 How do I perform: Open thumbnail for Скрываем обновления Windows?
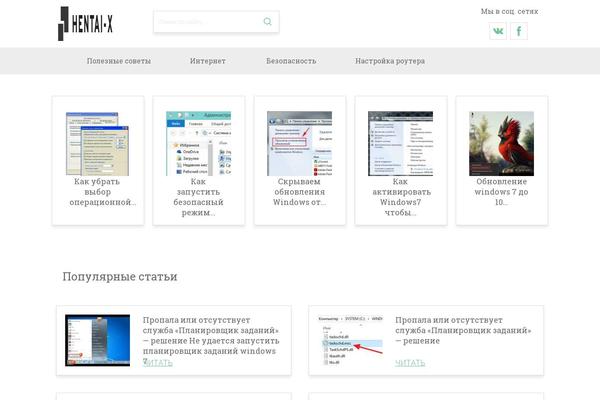(x=300, y=144)
